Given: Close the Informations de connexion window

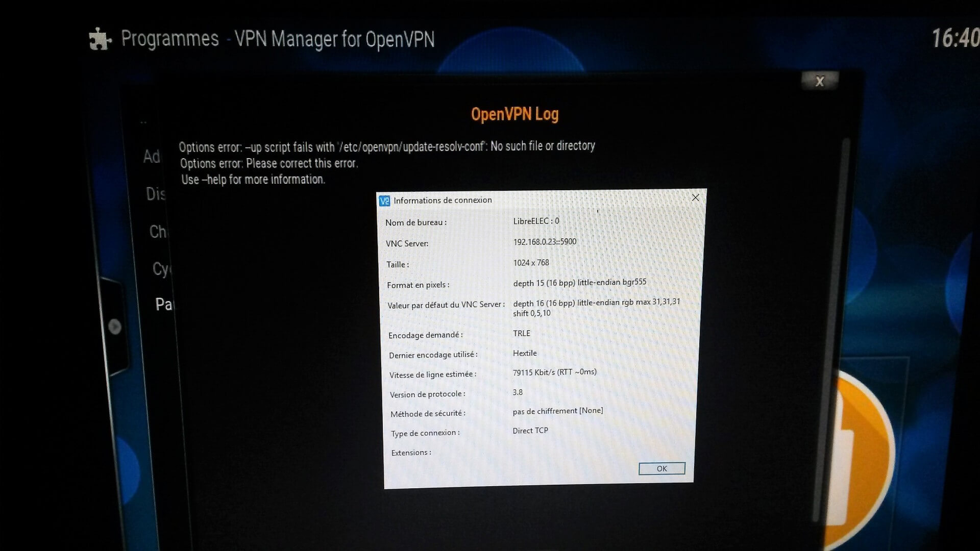Looking at the screenshot, I should [x=695, y=197].
